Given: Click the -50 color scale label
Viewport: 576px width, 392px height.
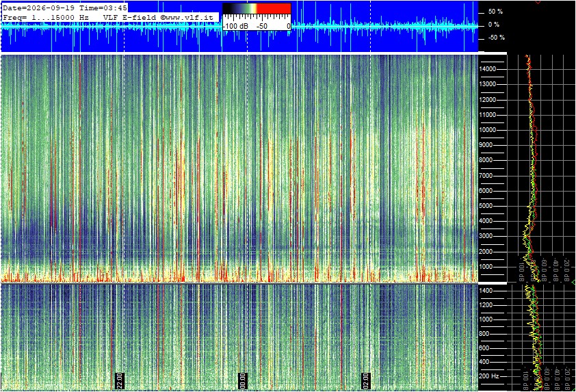Looking at the screenshot, I should (x=262, y=27).
